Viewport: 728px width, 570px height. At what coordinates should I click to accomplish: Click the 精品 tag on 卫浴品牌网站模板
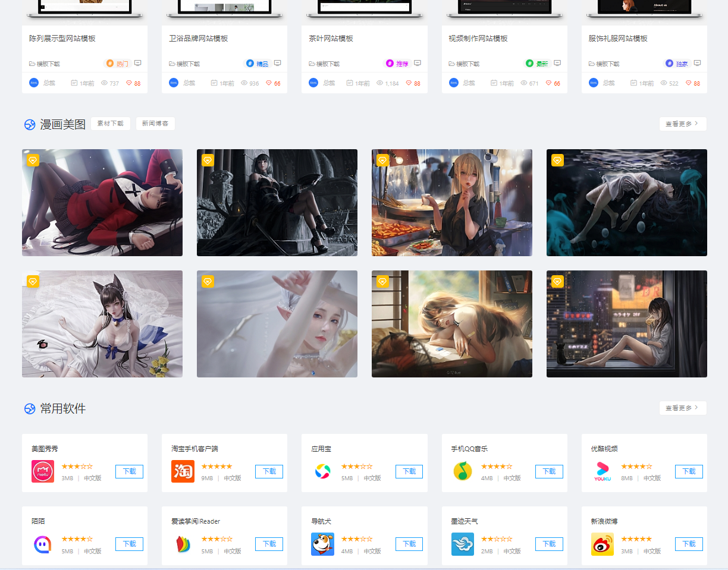[258, 64]
